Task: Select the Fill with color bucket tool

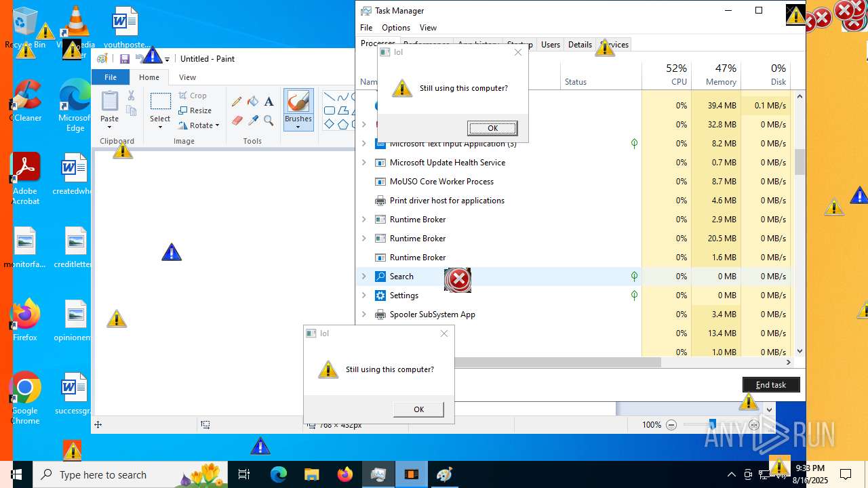Action: pos(253,102)
